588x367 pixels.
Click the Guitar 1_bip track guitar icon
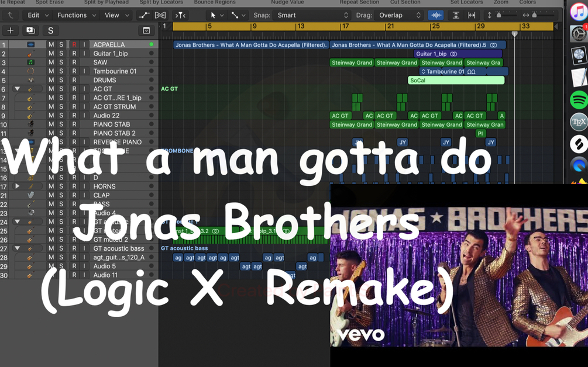pos(31,54)
